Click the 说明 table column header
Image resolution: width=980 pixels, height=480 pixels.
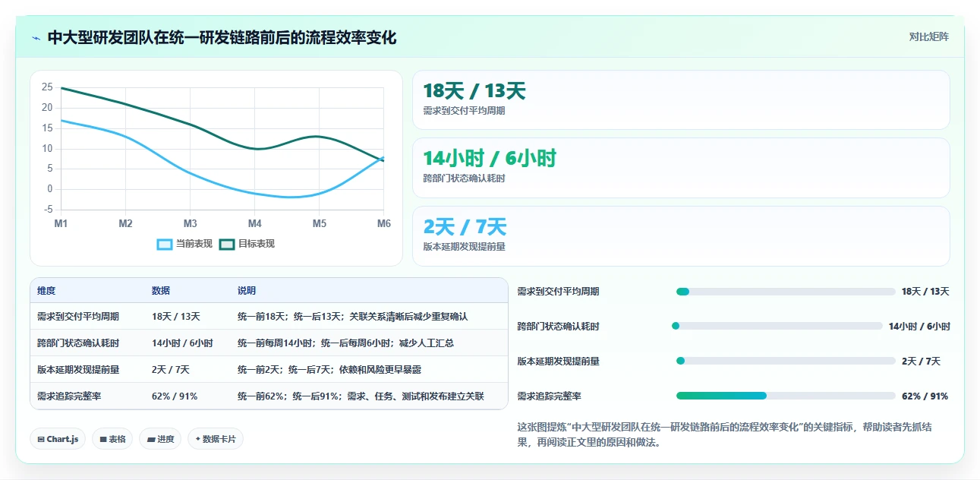247,291
